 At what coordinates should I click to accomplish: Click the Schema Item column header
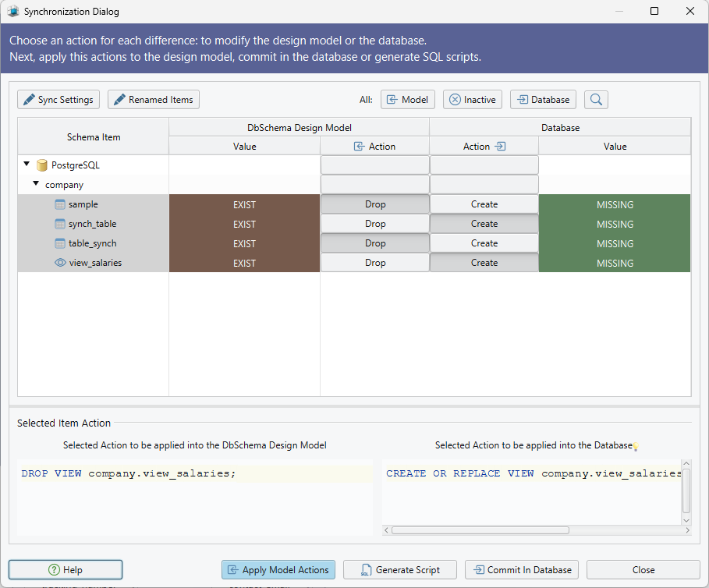pos(93,136)
